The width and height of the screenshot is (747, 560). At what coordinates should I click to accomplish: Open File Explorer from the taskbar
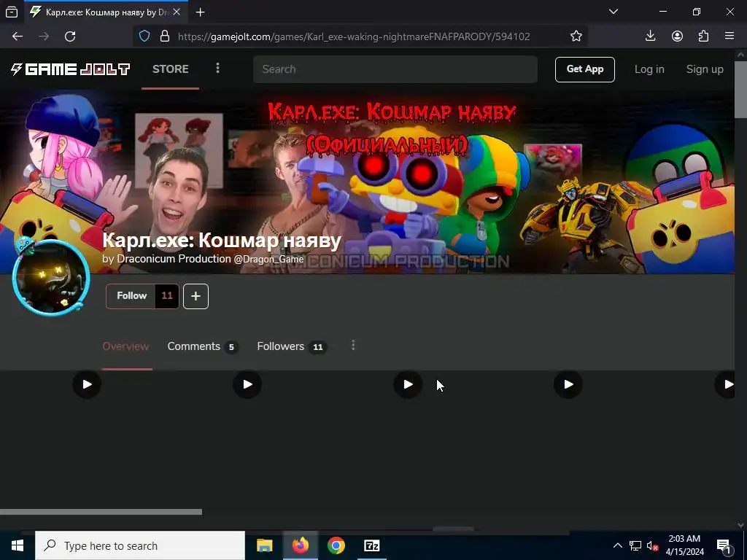264,545
